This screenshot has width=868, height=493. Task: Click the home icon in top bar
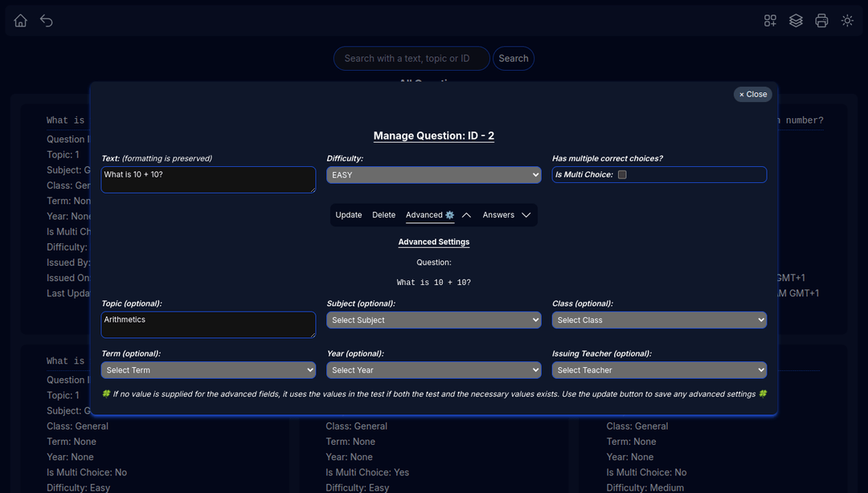point(21,21)
